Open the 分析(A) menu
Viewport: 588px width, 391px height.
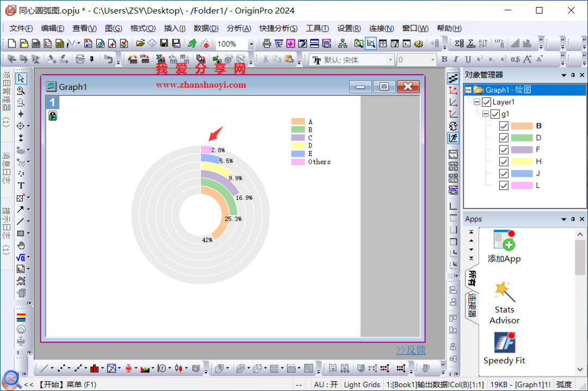(x=239, y=28)
